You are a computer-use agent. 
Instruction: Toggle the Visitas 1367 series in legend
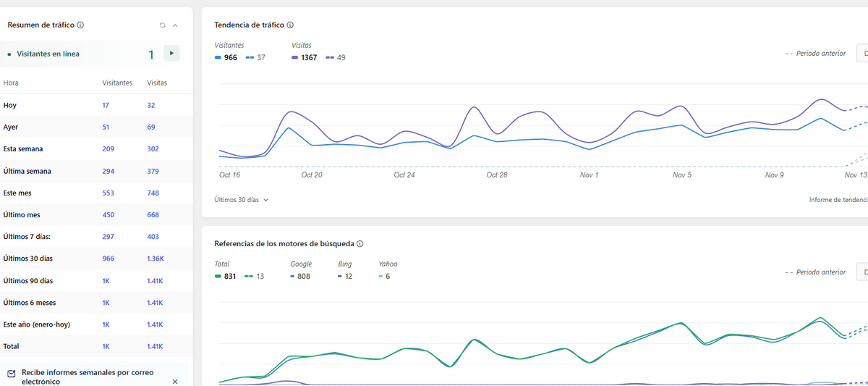tap(304, 58)
